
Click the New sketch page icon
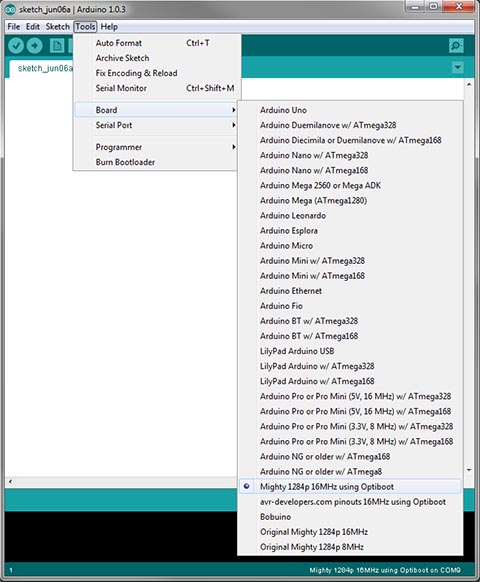click(x=57, y=46)
